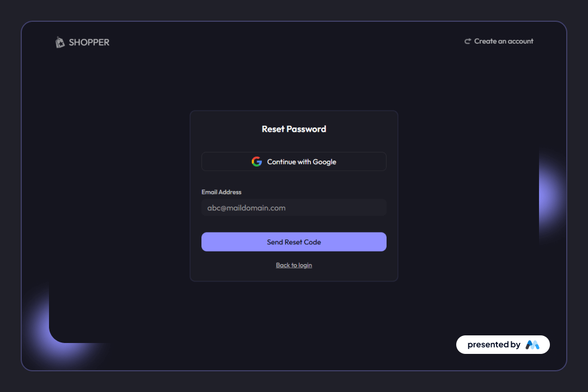Select the Email Address label

[x=222, y=192]
